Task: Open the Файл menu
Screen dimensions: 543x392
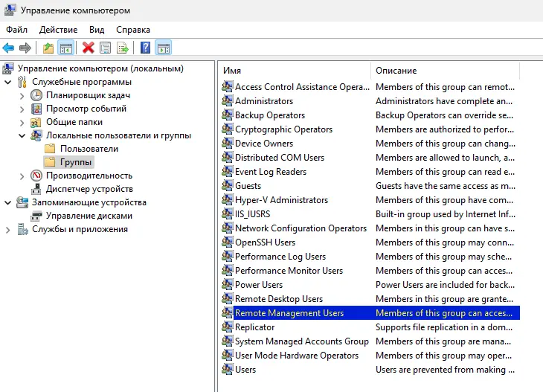Action: tap(16, 30)
